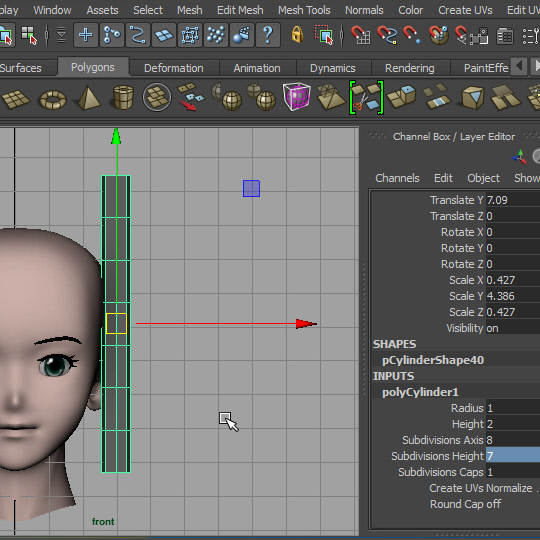This screenshot has width=540, height=540.
Task: Create a polygon pyramid from the shelf
Action: [x=89, y=98]
